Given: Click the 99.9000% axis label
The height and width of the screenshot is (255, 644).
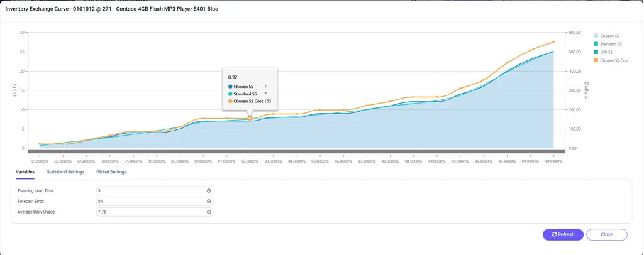Looking at the screenshot, I should pyautogui.click(x=484, y=161).
